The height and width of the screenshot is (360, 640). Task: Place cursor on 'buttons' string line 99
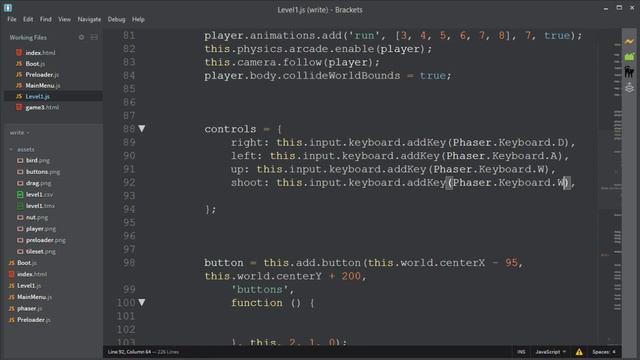pyautogui.click(x=260, y=289)
